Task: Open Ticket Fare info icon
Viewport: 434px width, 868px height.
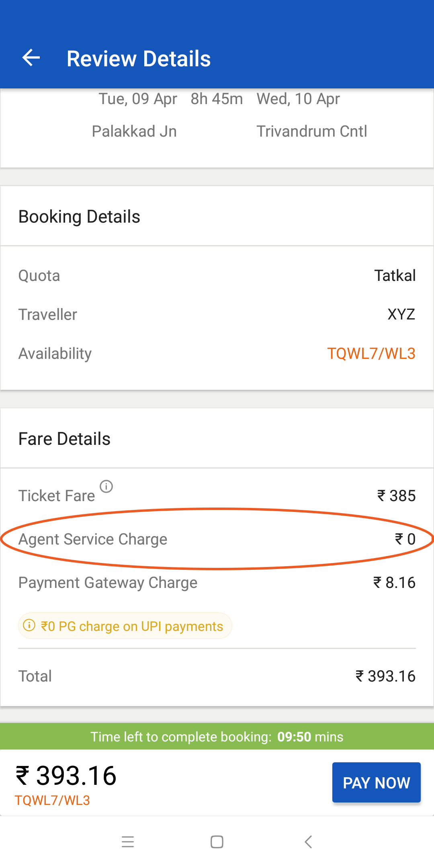Action: point(106,487)
